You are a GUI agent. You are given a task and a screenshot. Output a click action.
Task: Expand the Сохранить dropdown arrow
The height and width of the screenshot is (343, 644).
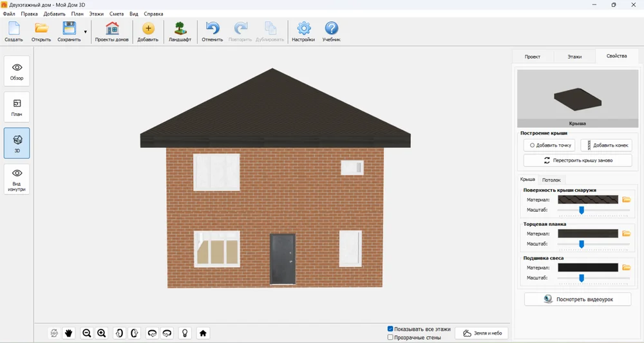86,32
